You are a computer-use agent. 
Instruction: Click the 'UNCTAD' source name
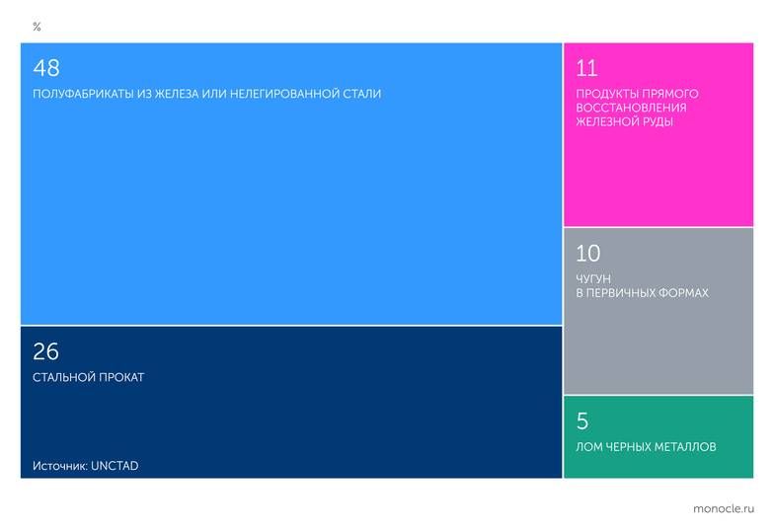point(115,466)
